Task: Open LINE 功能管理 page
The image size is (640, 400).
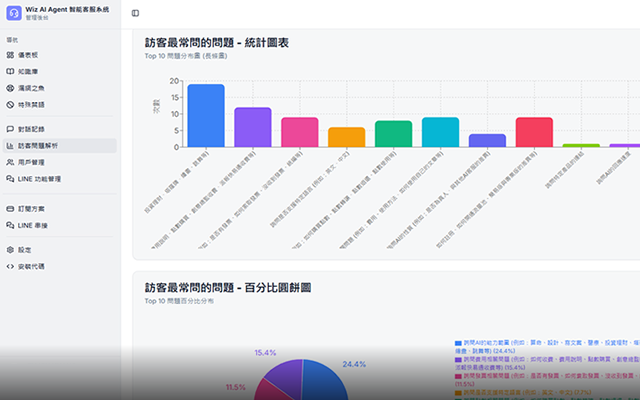Action: coord(38,178)
